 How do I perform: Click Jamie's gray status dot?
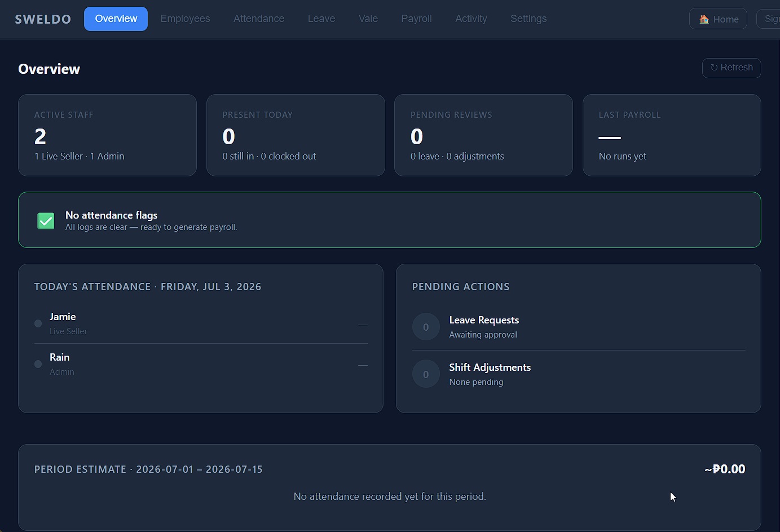click(38, 323)
